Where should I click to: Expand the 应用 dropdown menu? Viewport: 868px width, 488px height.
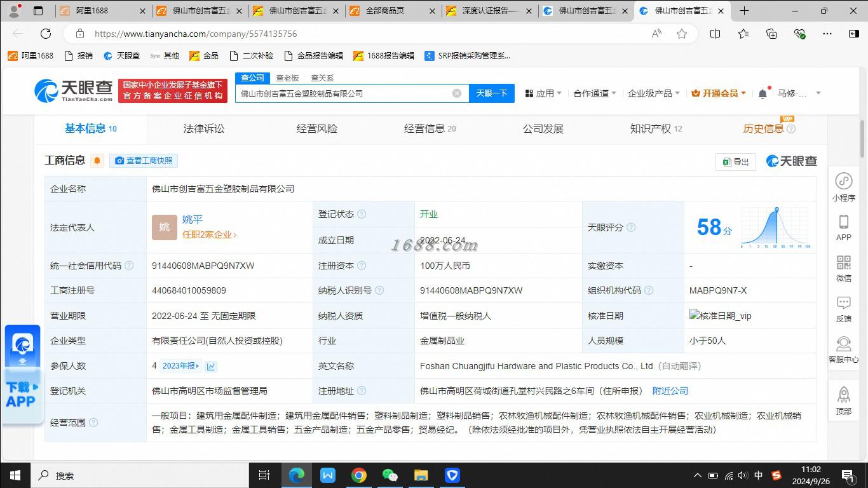point(543,93)
